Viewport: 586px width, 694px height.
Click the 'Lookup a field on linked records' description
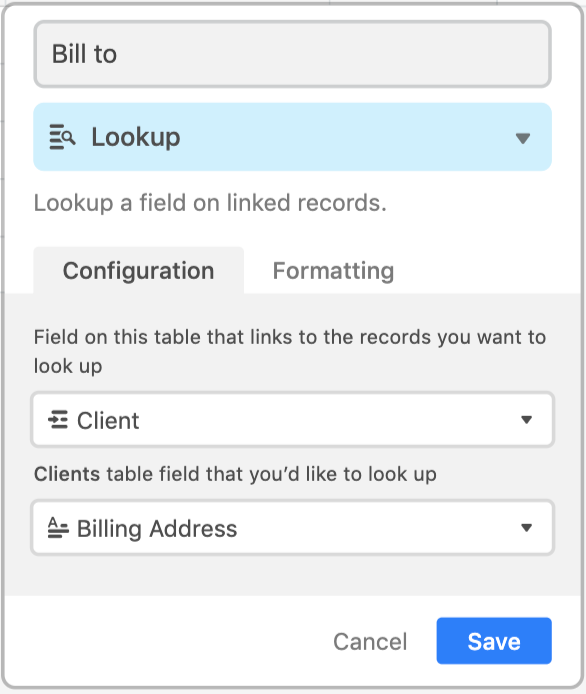[x=210, y=203]
